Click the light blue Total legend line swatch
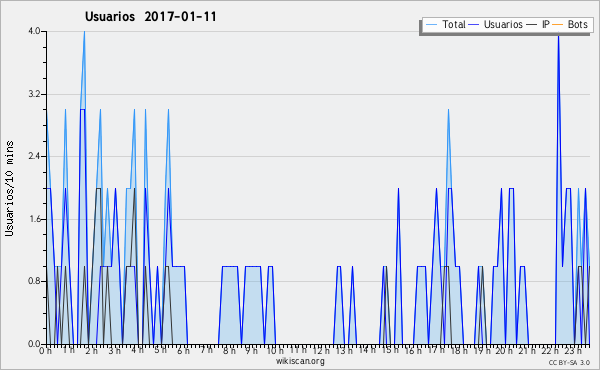600x370 pixels. coord(431,25)
